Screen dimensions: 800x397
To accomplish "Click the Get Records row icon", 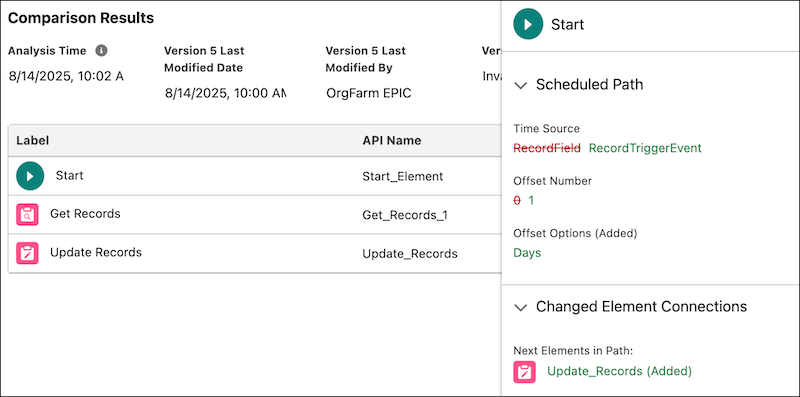I will (28, 214).
